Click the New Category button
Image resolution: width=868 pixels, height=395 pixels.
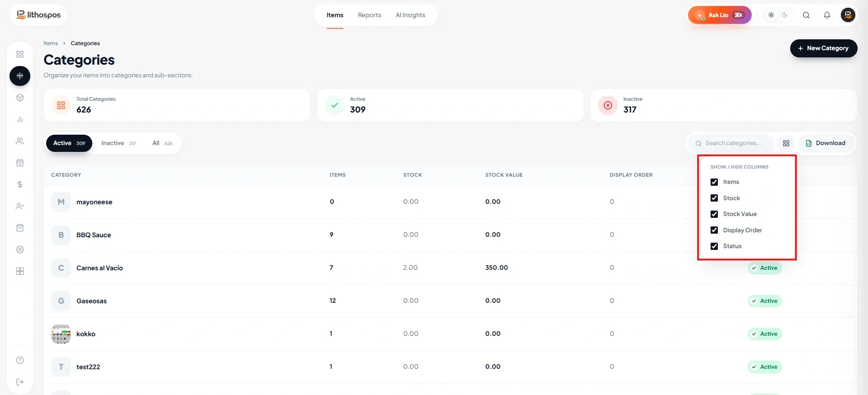coord(824,48)
